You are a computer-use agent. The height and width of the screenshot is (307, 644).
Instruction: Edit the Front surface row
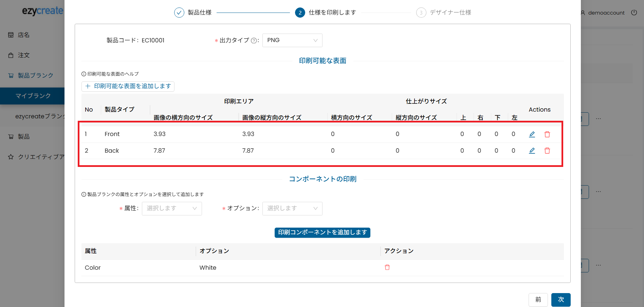[532, 134]
